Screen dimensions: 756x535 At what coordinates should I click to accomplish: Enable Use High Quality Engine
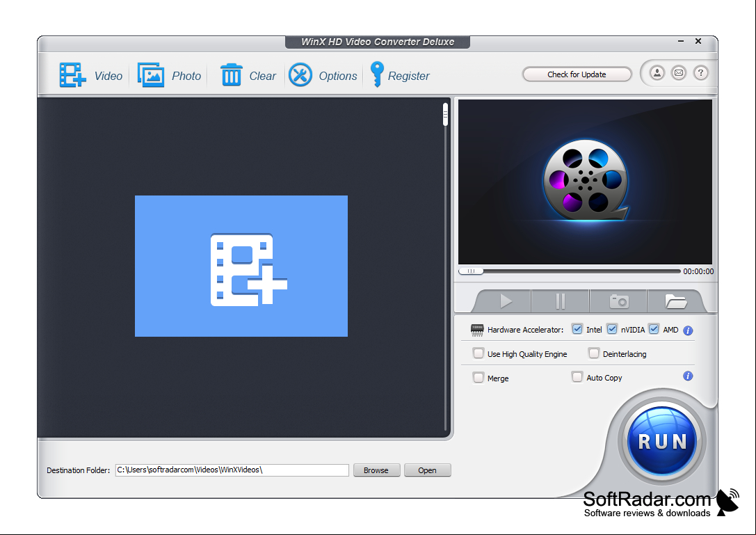coord(478,353)
